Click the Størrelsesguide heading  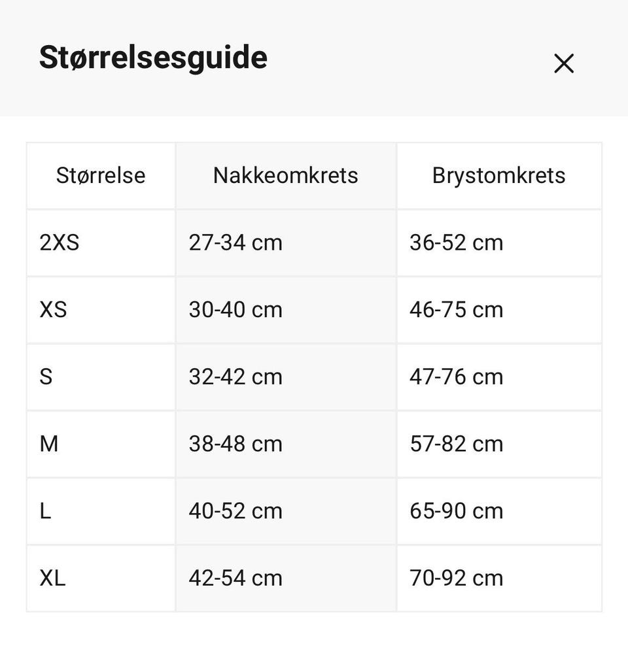pos(153,58)
